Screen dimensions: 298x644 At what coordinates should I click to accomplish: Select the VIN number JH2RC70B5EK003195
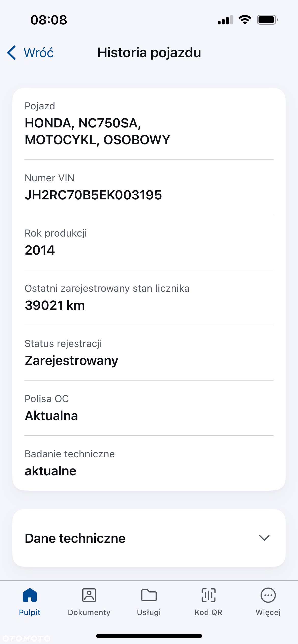93,195
